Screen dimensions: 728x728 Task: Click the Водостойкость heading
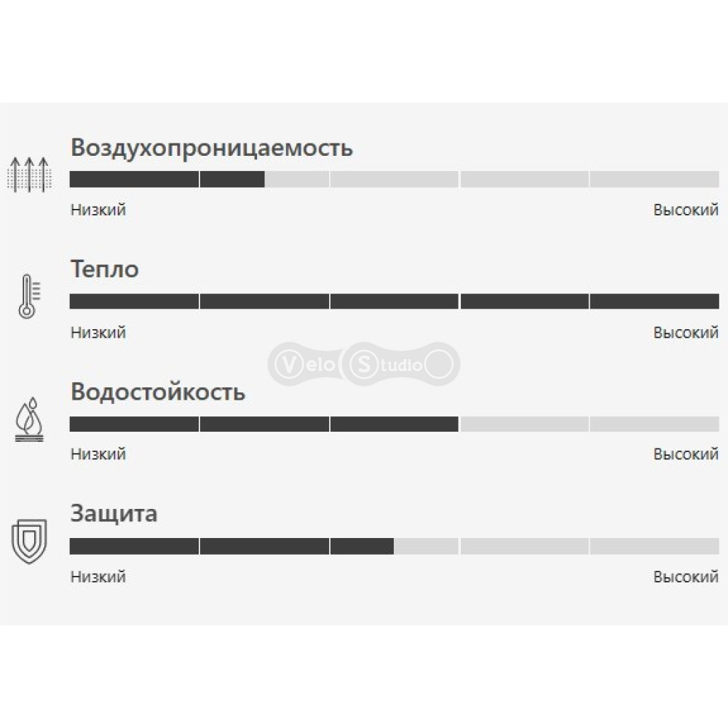158,392
